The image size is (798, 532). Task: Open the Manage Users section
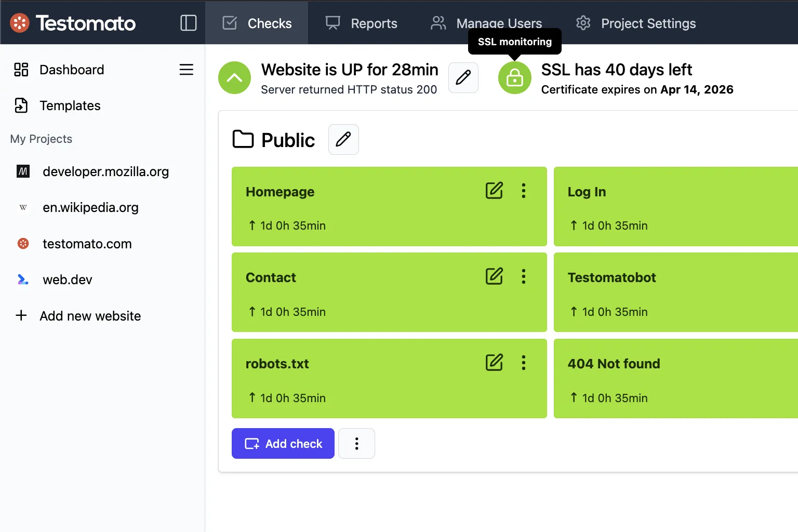498,23
